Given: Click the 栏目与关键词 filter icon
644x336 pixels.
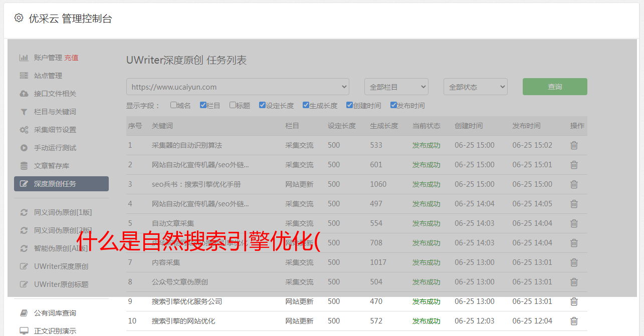Looking at the screenshot, I should (x=24, y=112).
